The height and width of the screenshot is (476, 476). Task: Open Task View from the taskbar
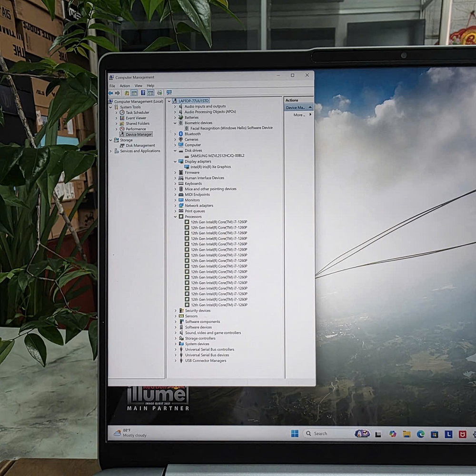point(378,435)
